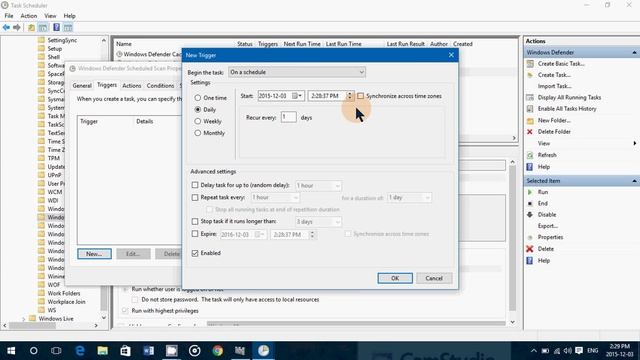This screenshot has height=360, width=640.
Task: Open the Help menu in menu bar
Action: [69, 16]
